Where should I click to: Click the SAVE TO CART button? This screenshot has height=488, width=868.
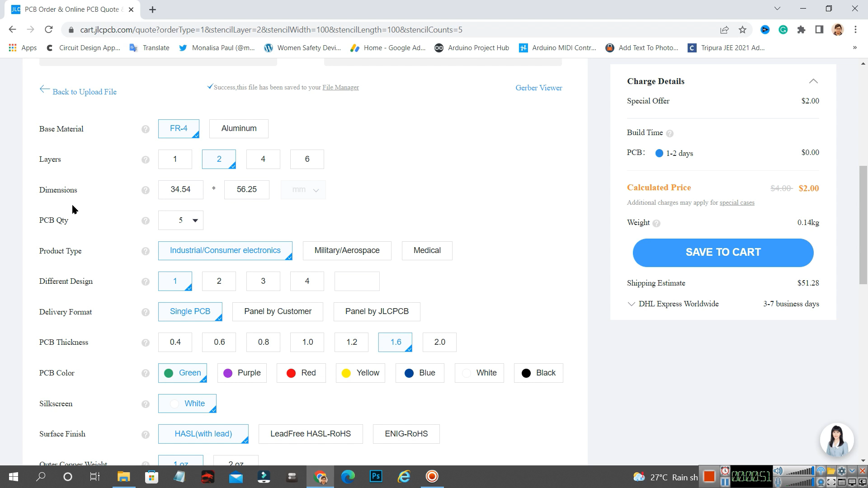(x=723, y=252)
